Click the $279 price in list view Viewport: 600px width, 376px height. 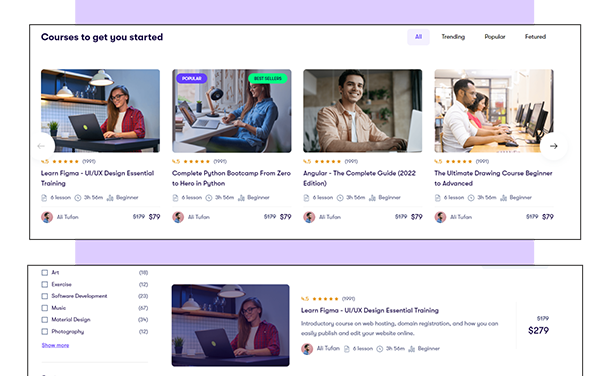tap(538, 330)
